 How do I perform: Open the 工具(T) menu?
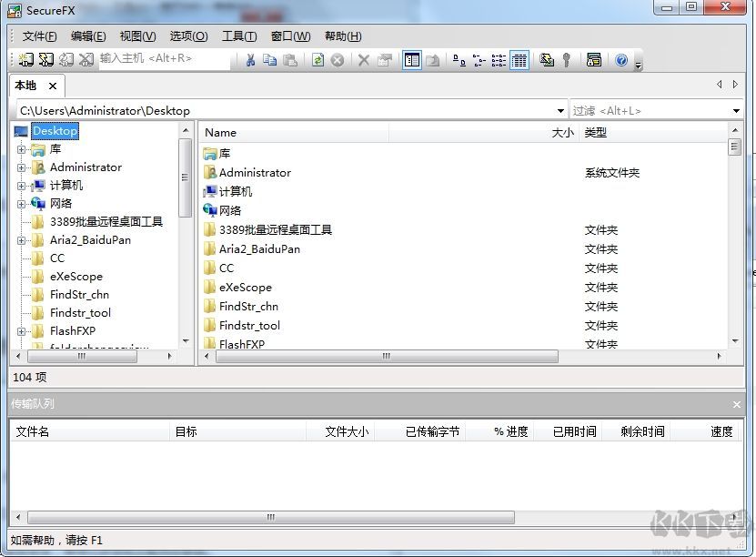(239, 36)
